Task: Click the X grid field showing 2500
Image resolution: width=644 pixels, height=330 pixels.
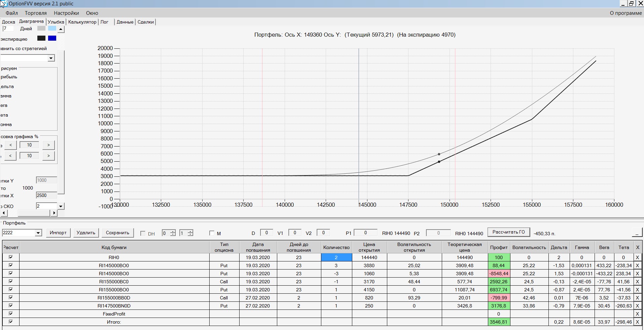Action: pyautogui.click(x=46, y=196)
